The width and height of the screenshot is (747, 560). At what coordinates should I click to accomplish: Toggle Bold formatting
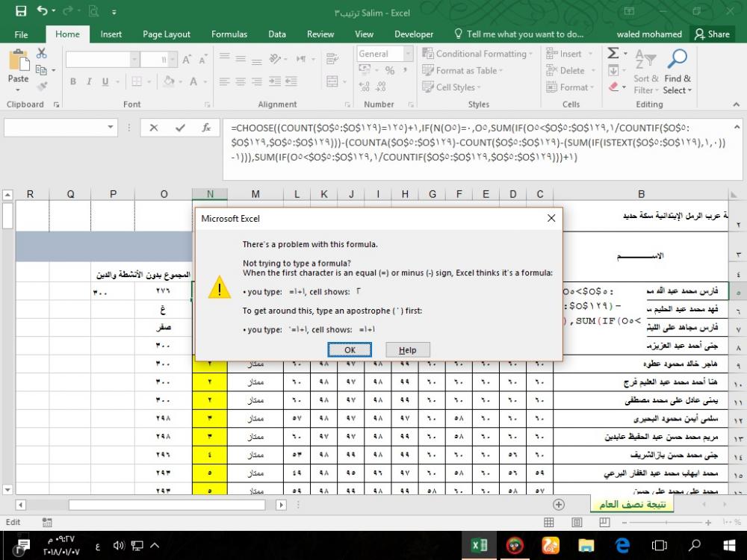tap(73, 81)
